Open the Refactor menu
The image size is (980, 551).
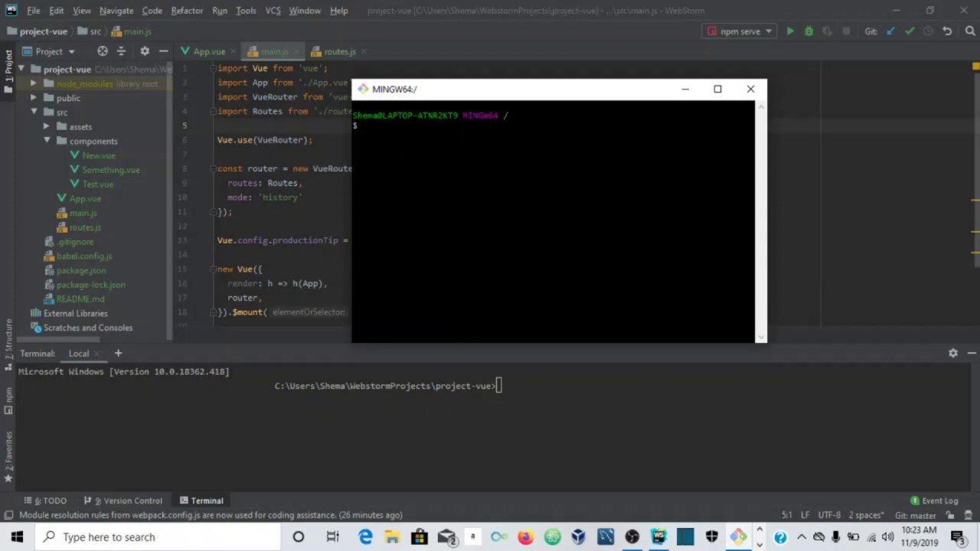(x=187, y=11)
